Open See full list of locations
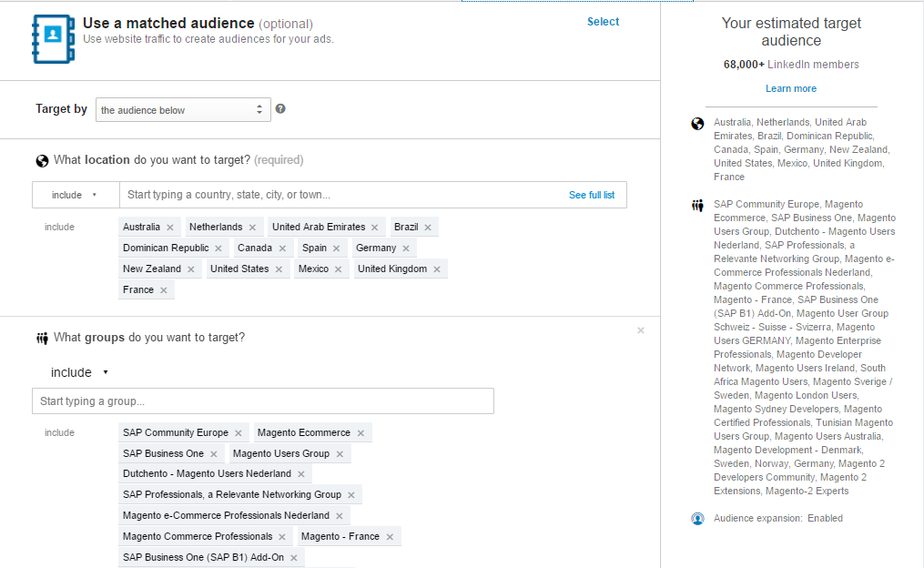The height and width of the screenshot is (568, 924). coord(592,195)
